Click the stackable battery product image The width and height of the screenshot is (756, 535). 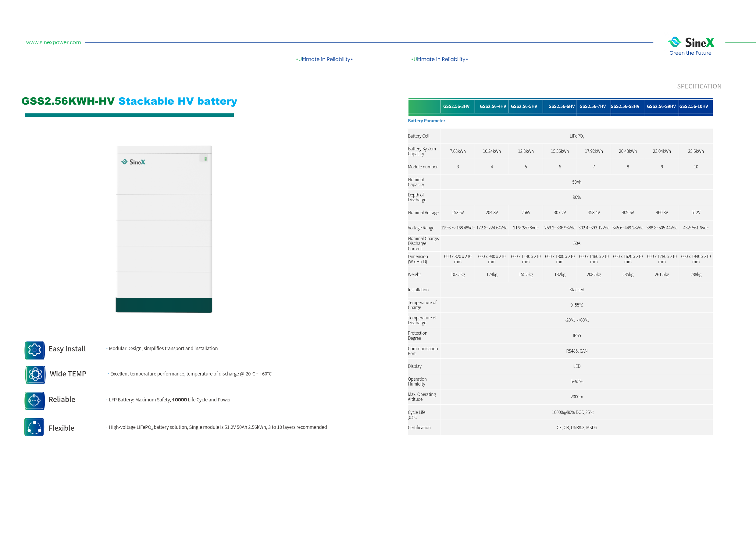click(164, 229)
